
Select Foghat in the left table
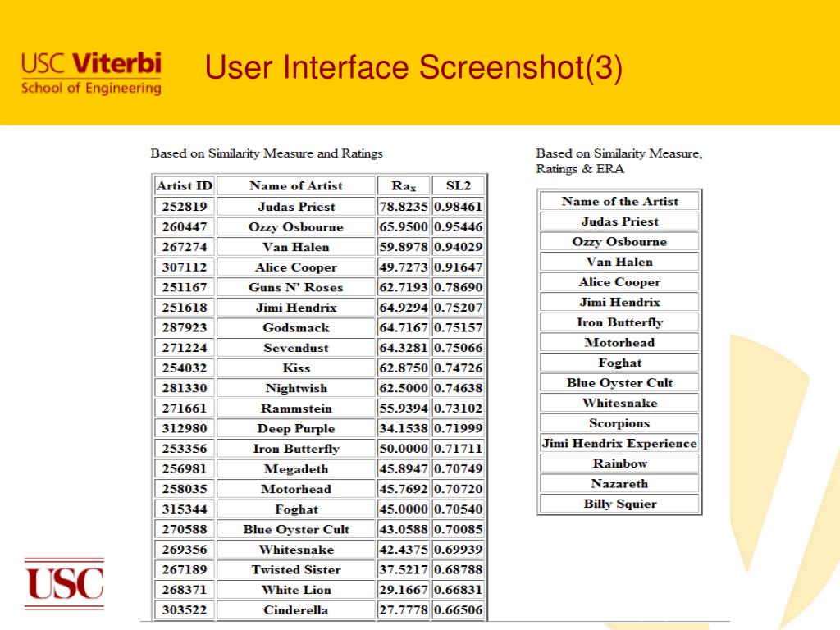[295, 509]
